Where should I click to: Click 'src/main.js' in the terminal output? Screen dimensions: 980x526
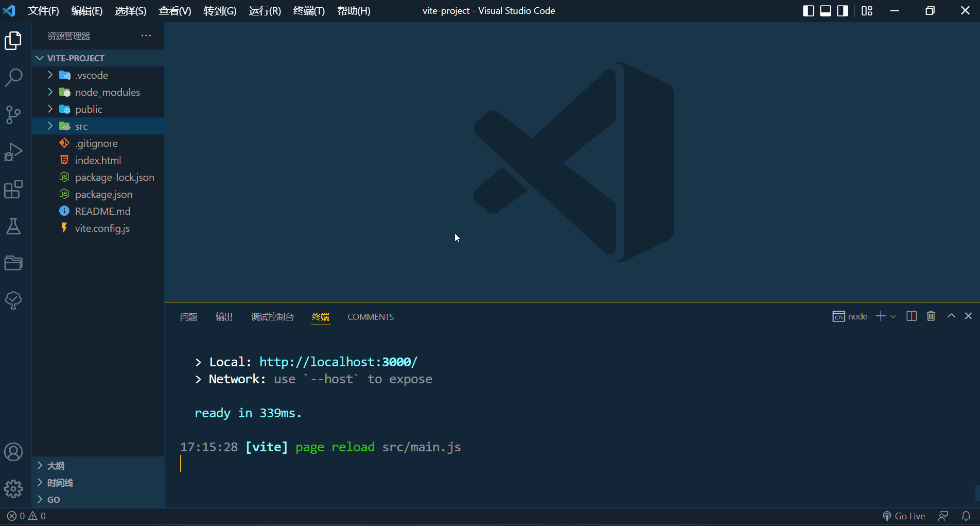coord(422,447)
